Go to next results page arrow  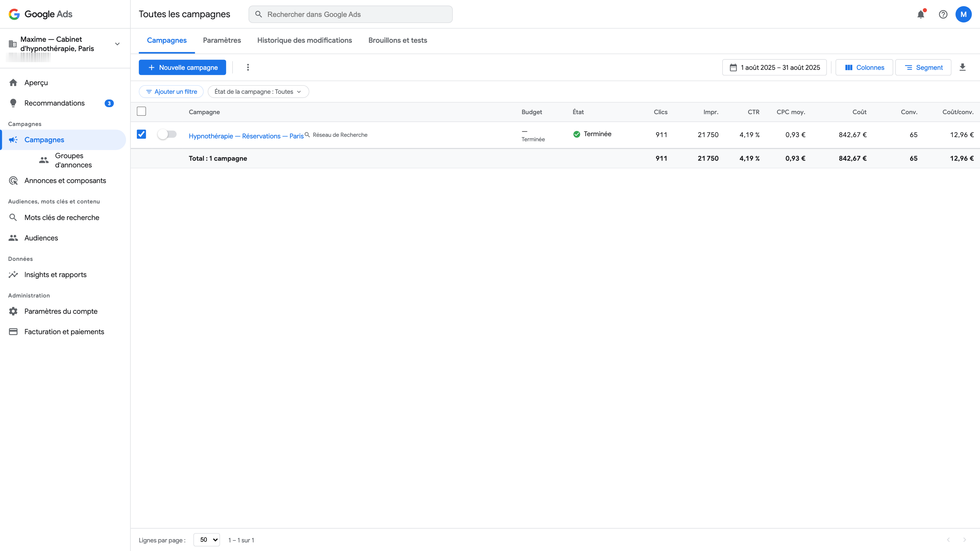[964, 540]
